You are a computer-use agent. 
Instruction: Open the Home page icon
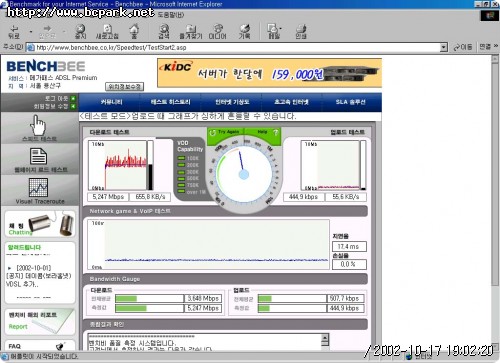[x=134, y=32]
